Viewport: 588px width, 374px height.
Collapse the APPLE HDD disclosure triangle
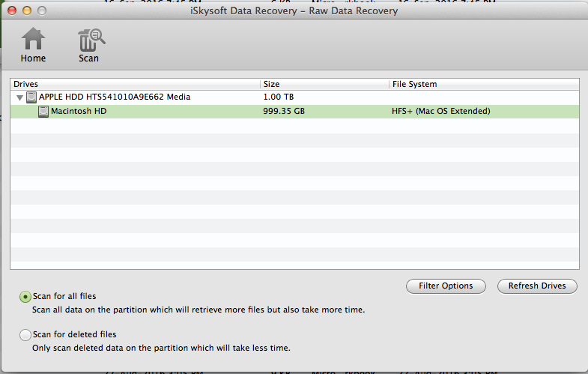[20, 98]
